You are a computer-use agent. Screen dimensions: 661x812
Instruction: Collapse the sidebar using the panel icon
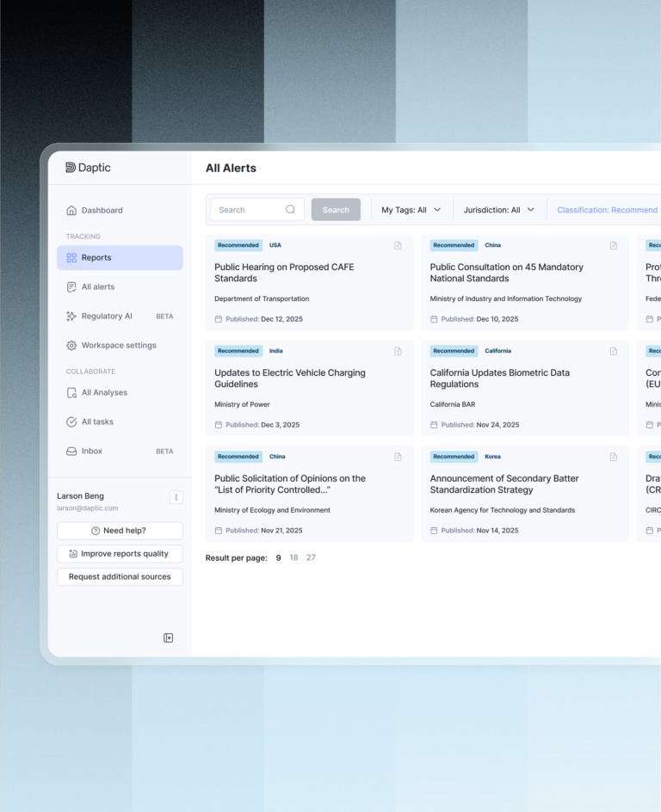(x=169, y=637)
